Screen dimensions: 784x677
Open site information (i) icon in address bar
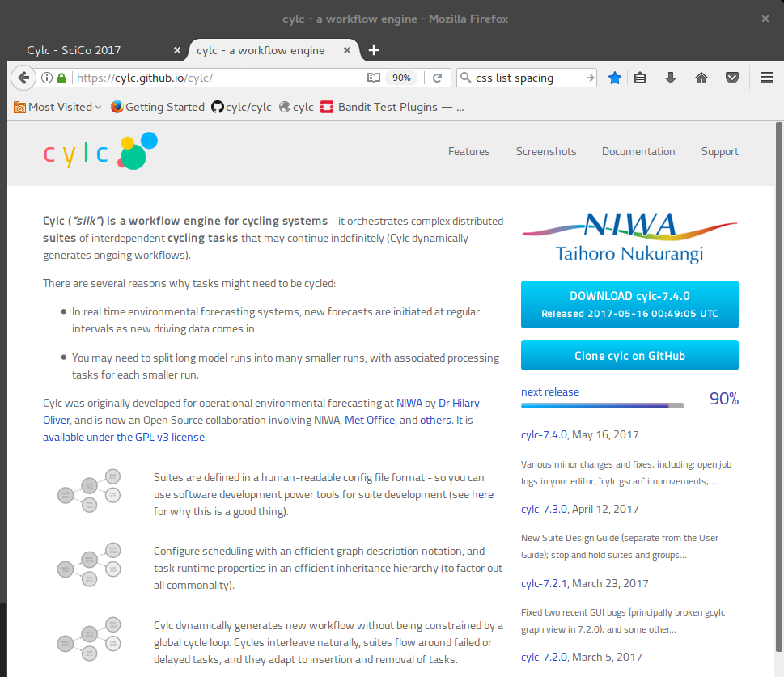(x=46, y=78)
